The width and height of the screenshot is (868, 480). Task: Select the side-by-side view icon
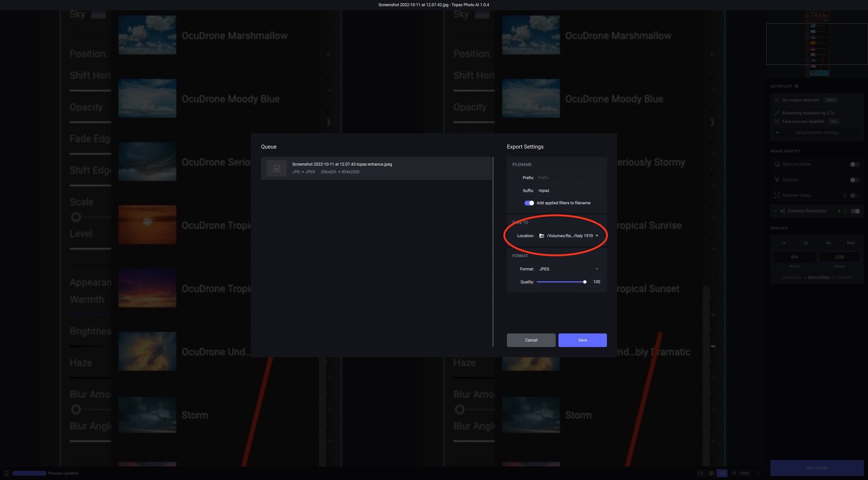pos(722,473)
